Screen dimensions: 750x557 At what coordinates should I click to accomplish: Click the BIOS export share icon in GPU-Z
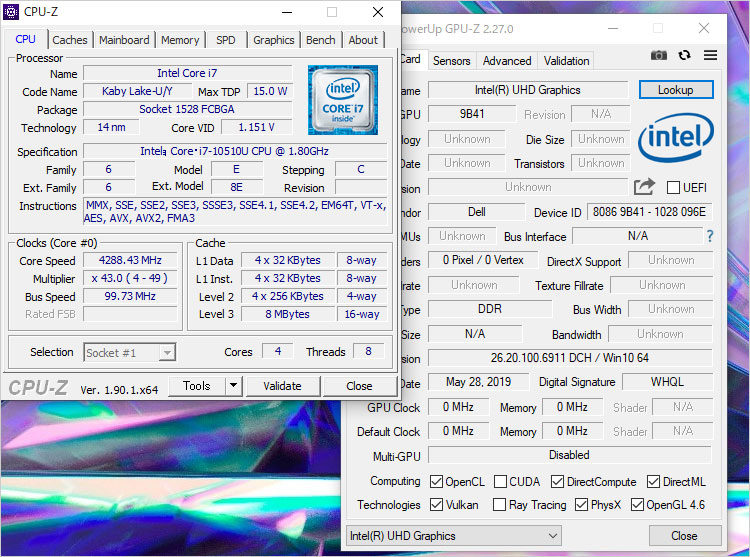tap(644, 186)
